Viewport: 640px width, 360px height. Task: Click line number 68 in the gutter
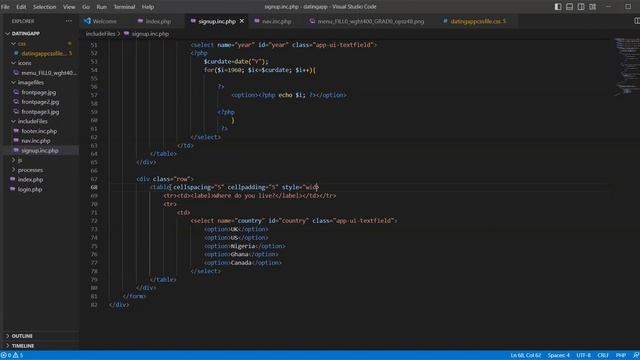94,187
